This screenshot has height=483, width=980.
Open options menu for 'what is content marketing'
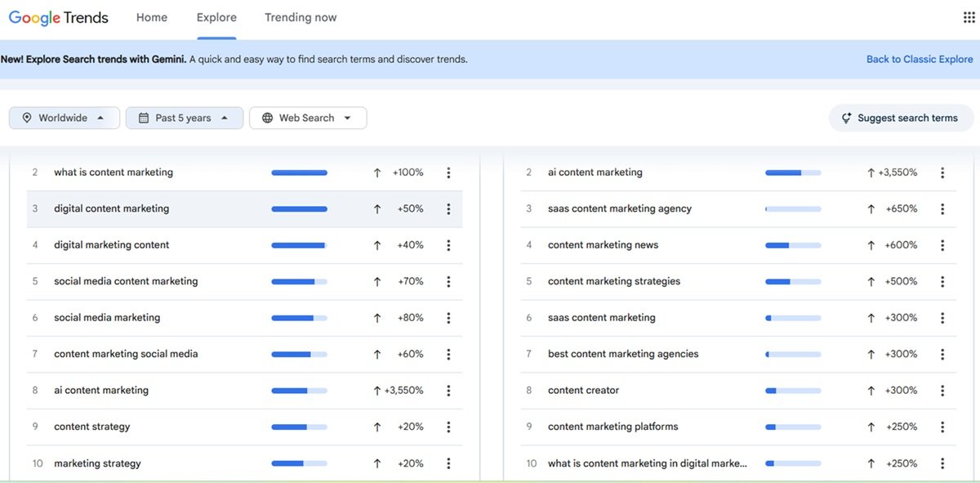pos(448,172)
